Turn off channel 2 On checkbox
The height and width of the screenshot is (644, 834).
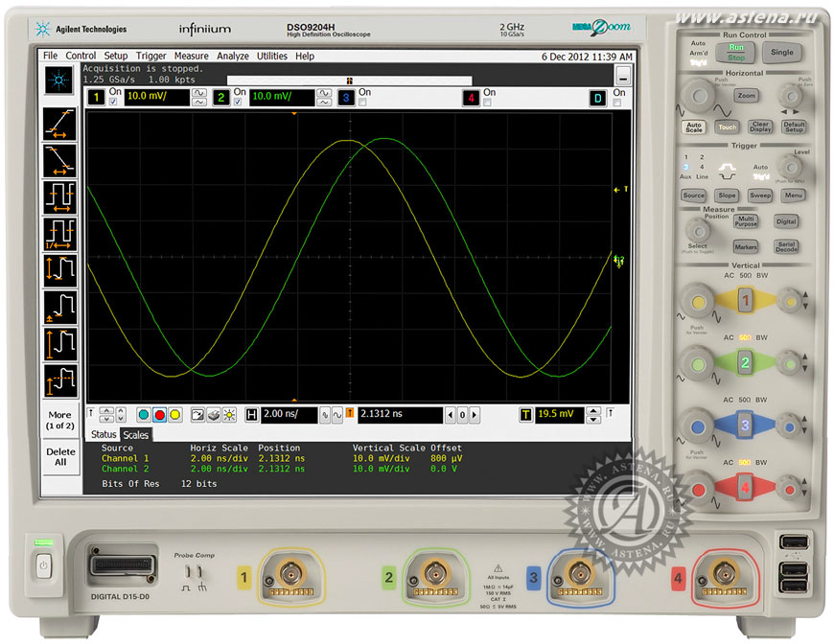(238, 103)
